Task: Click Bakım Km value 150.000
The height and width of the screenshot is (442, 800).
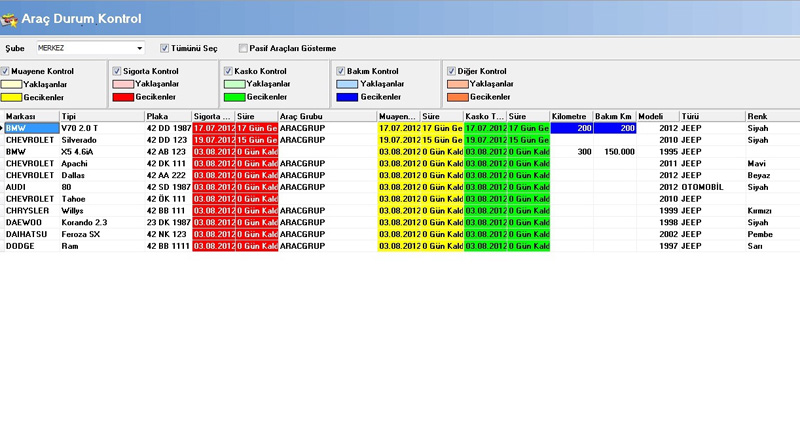Action: pyautogui.click(x=615, y=152)
